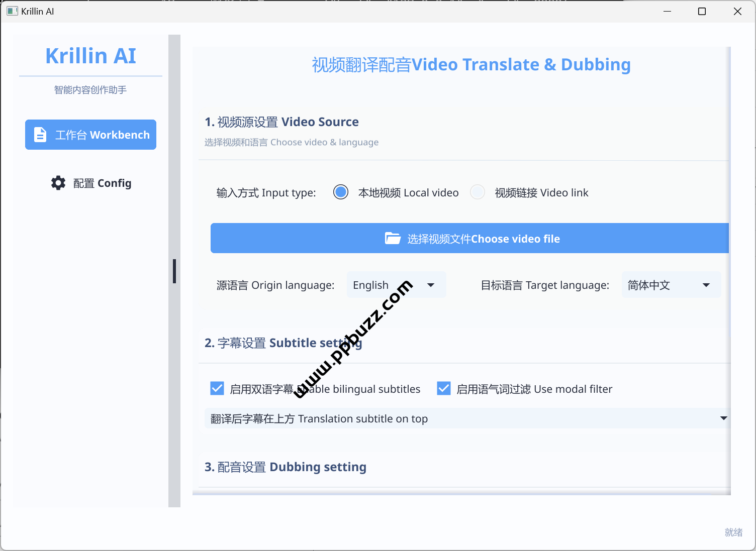Viewport: 756px width, 551px height.
Task: Click the Video Translate & Dubbing title
Action: pyautogui.click(x=471, y=65)
